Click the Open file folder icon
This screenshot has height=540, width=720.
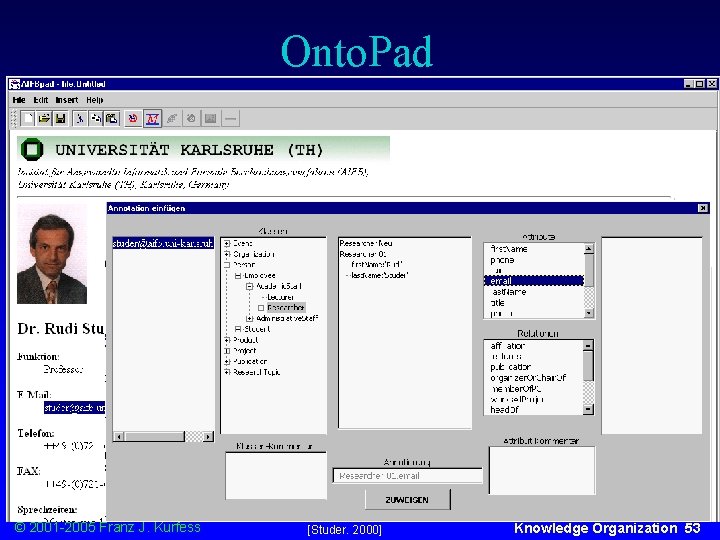44,119
